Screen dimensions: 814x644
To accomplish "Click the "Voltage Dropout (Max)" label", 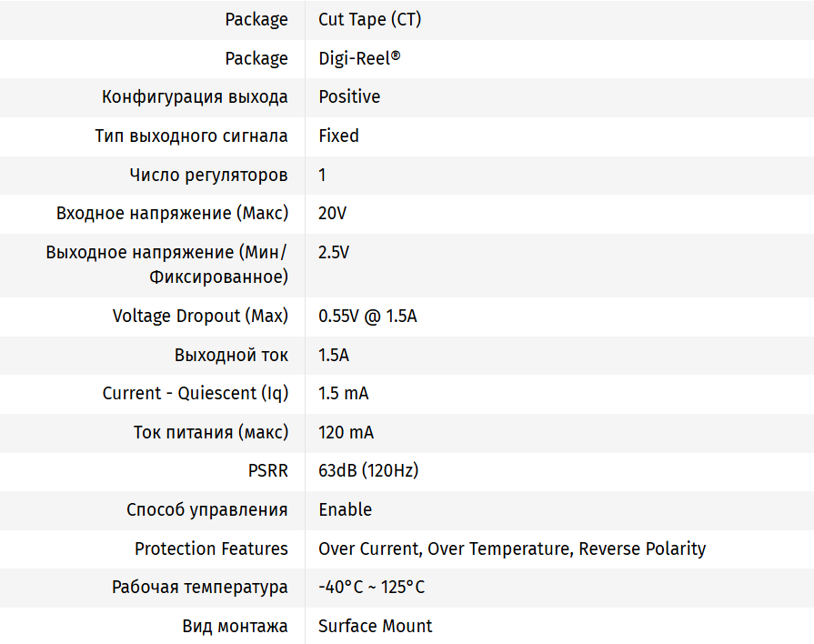I will (x=200, y=316).
